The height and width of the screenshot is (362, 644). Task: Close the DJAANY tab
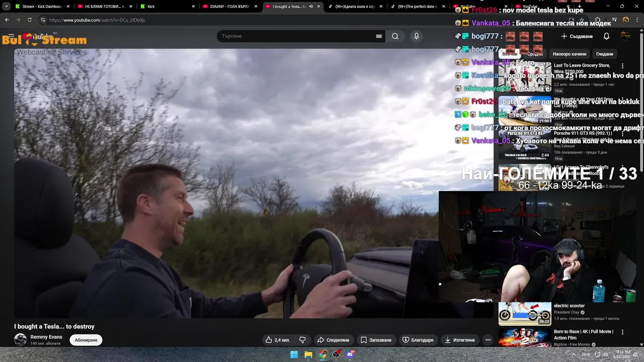coord(256,7)
